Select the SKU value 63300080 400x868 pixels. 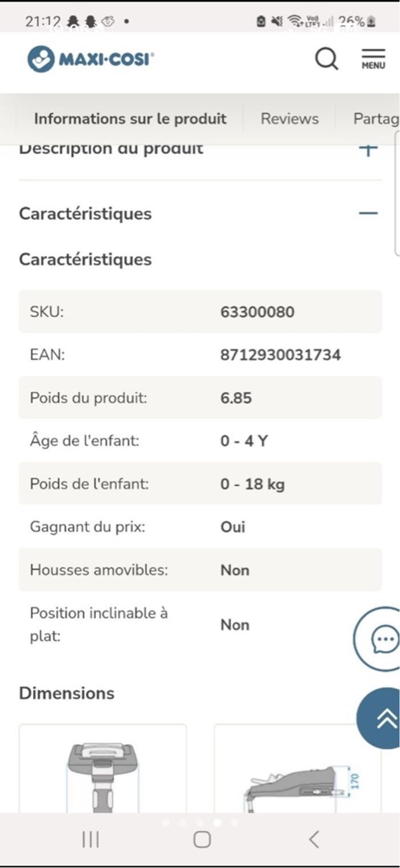[257, 312]
